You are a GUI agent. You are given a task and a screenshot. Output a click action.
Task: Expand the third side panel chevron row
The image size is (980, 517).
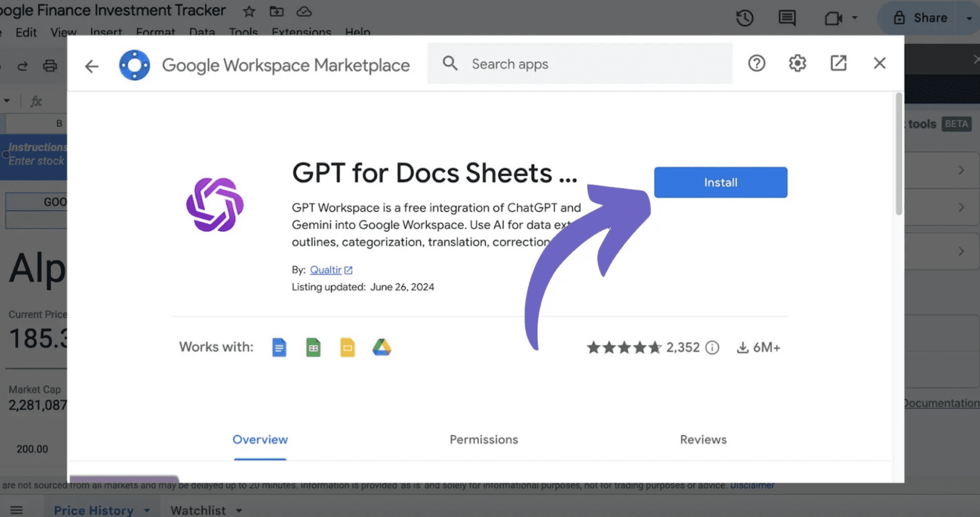[961, 251]
